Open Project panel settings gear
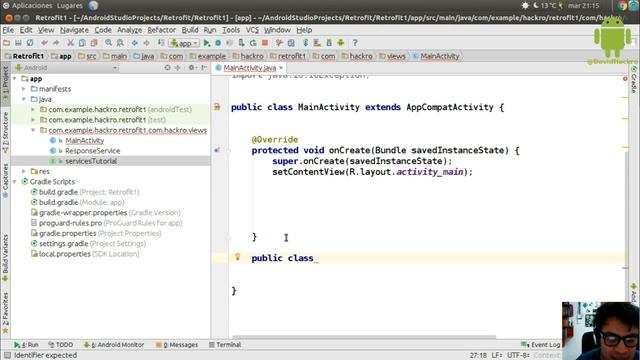 (x=191, y=68)
